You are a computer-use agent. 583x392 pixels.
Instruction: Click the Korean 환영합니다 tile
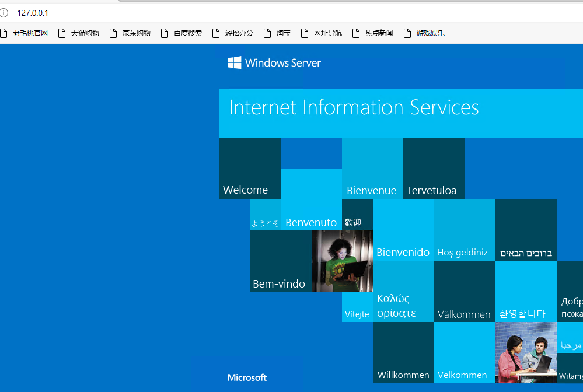[526, 291]
